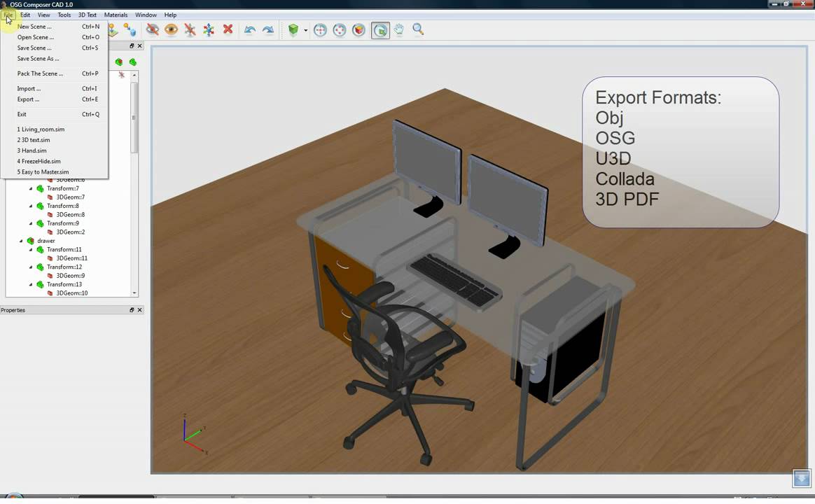
Task: Float the Properties panel
Action: tap(132, 309)
